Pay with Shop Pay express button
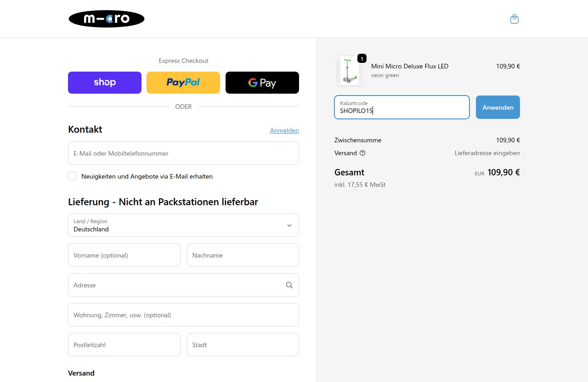Screen dimensions: 588x382 click(105, 83)
